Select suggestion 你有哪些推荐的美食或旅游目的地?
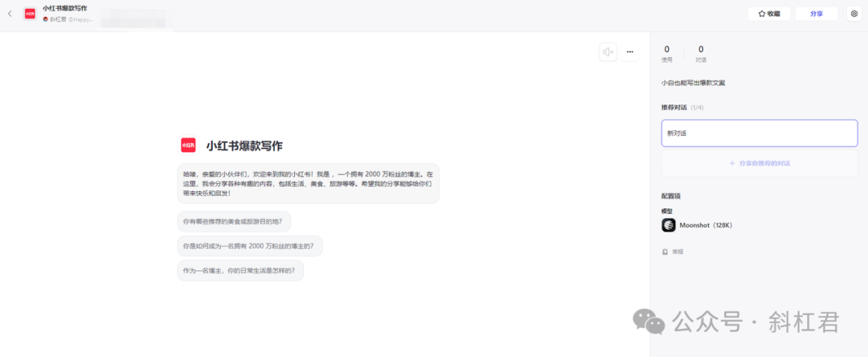Viewport: 868px width, 357px height. click(234, 221)
